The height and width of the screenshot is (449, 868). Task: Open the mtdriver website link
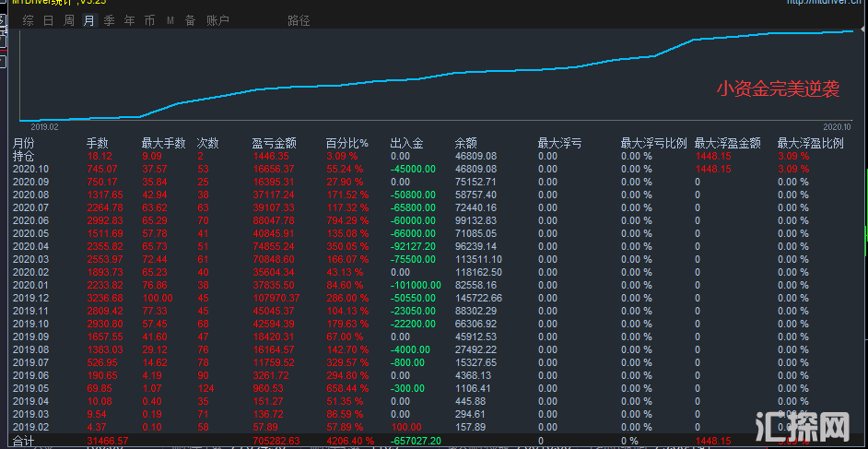coord(824,3)
